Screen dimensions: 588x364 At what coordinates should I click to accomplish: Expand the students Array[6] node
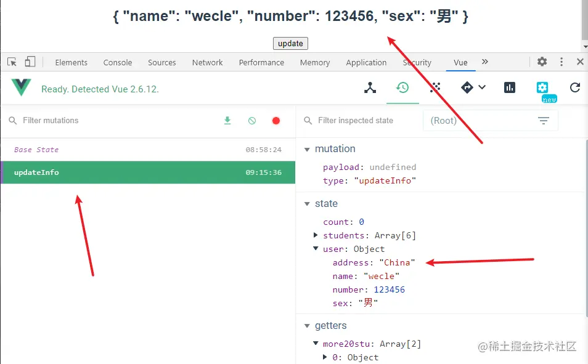[316, 235]
